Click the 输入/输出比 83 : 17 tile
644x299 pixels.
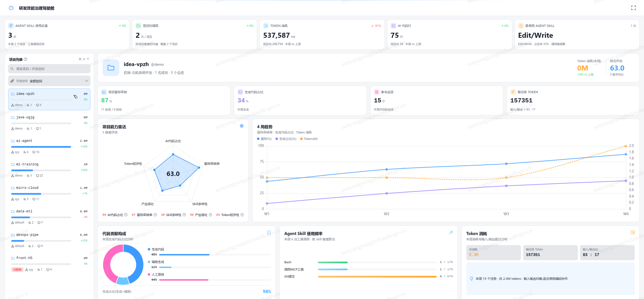pyautogui.click(x=607, y=253)
